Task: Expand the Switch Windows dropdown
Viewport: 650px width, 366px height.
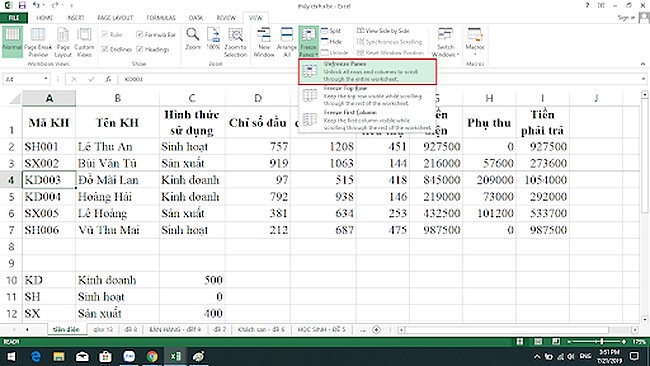Action: tap(446, 42)
